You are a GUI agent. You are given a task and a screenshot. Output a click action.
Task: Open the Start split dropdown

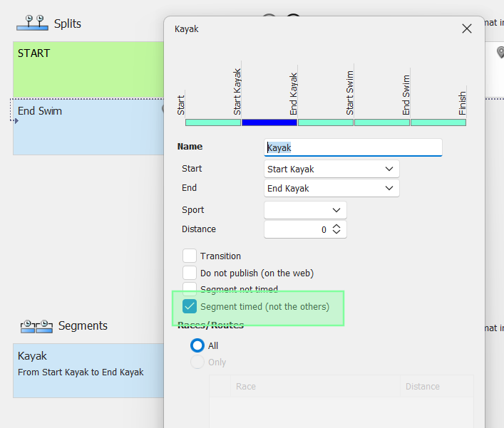coord(331,169)
